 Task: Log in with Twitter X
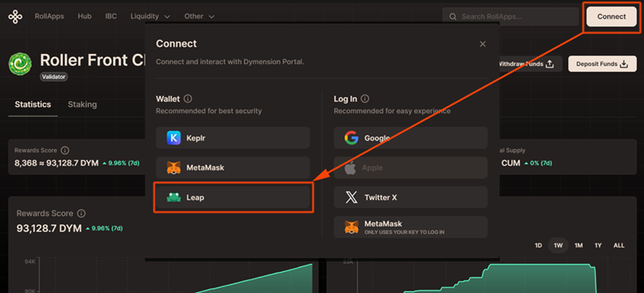click(x=410, y=198)
